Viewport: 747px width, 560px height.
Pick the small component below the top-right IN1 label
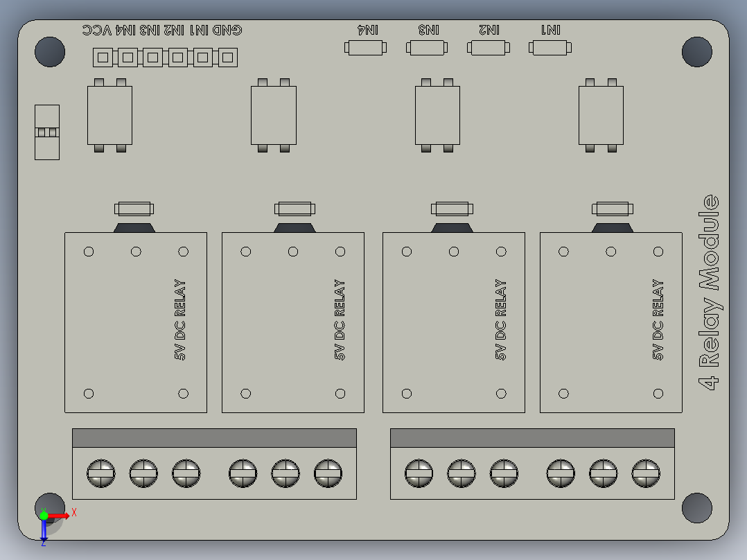tap(550, 48)
